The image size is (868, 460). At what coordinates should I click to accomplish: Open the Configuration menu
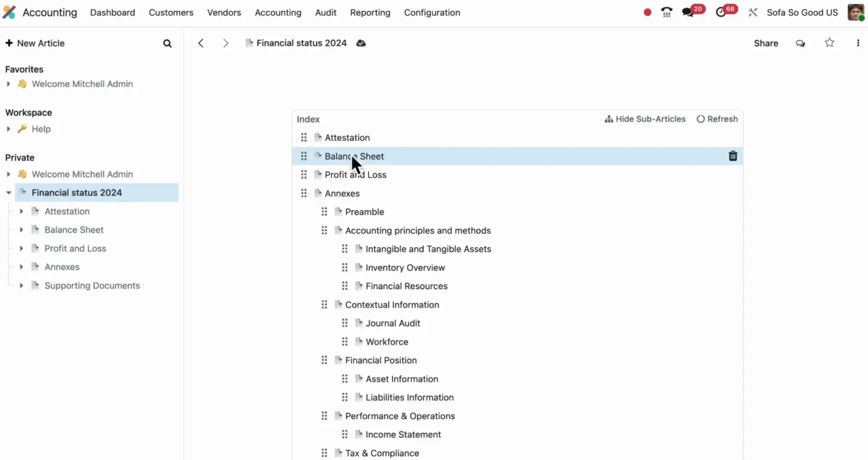pyautogui.click(x=432, y=13)
